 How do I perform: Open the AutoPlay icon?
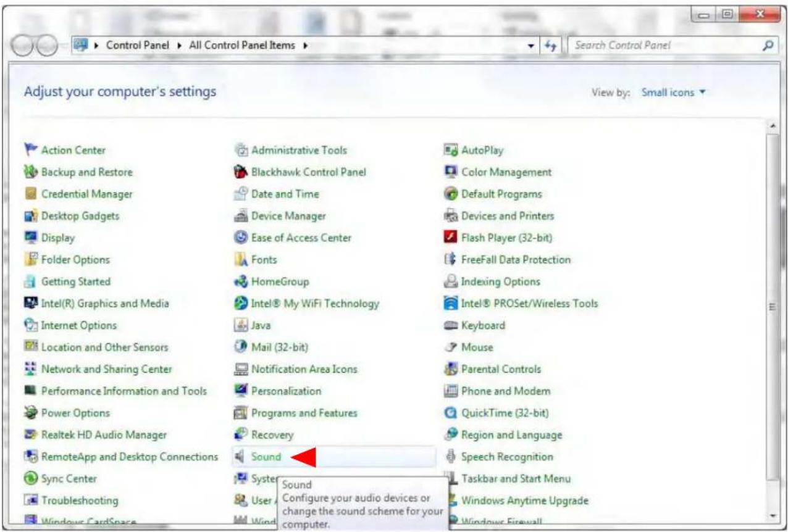click(450, 150)
